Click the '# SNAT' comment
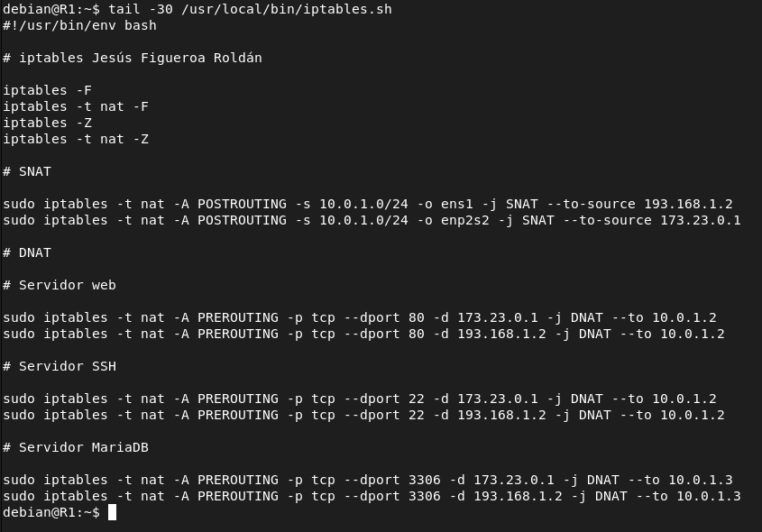762x532 pixels. coord(27,171)
